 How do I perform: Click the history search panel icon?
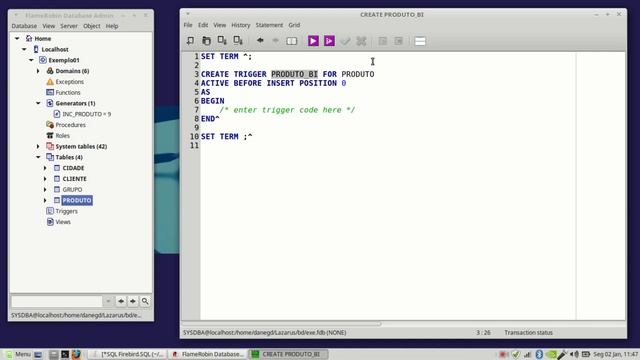click(x=291, y=41)
